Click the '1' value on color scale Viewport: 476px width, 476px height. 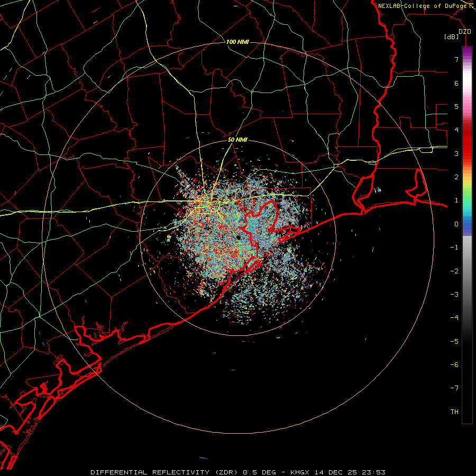point(456,200)
